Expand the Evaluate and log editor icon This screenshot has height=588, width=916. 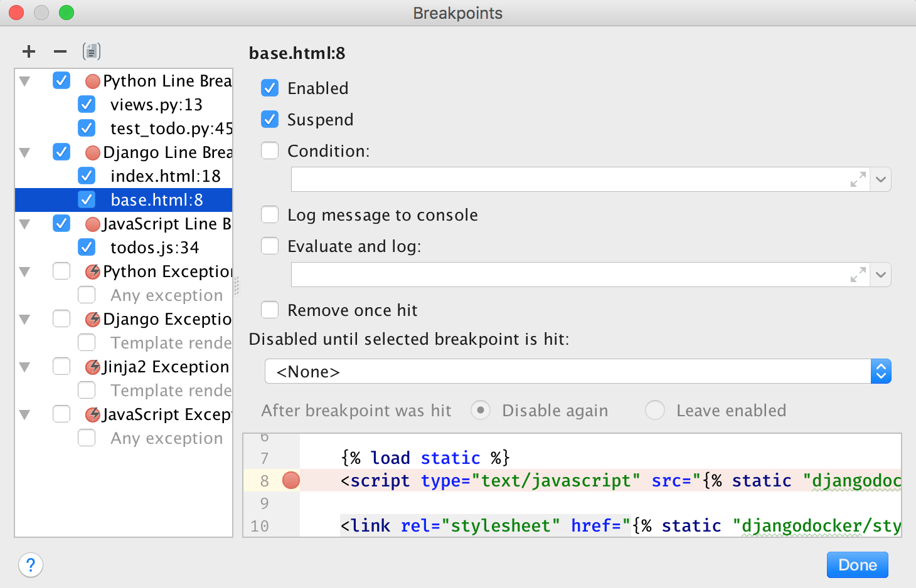(x=858, y=275)
